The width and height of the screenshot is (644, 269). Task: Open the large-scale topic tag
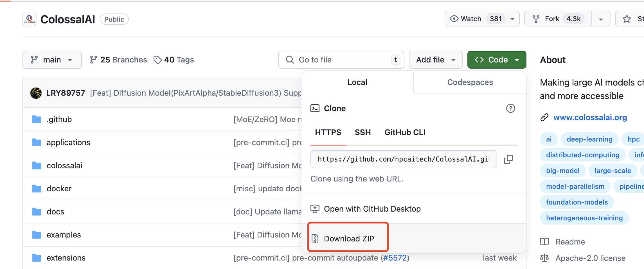pos(613,171)
